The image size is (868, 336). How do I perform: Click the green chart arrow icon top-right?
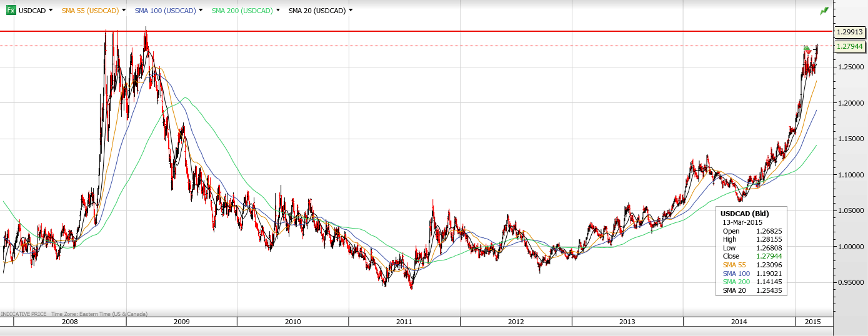[x=824, y=11]
